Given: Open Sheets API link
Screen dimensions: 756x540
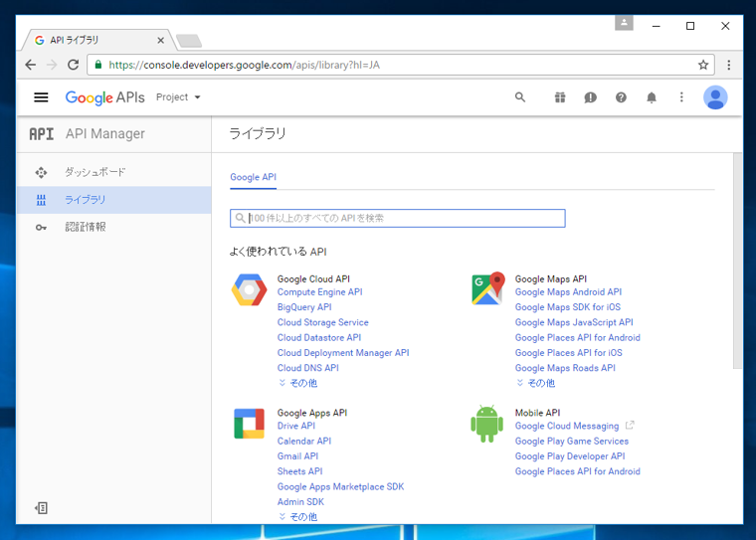Looking at the screenshot, I should (299, 471).
